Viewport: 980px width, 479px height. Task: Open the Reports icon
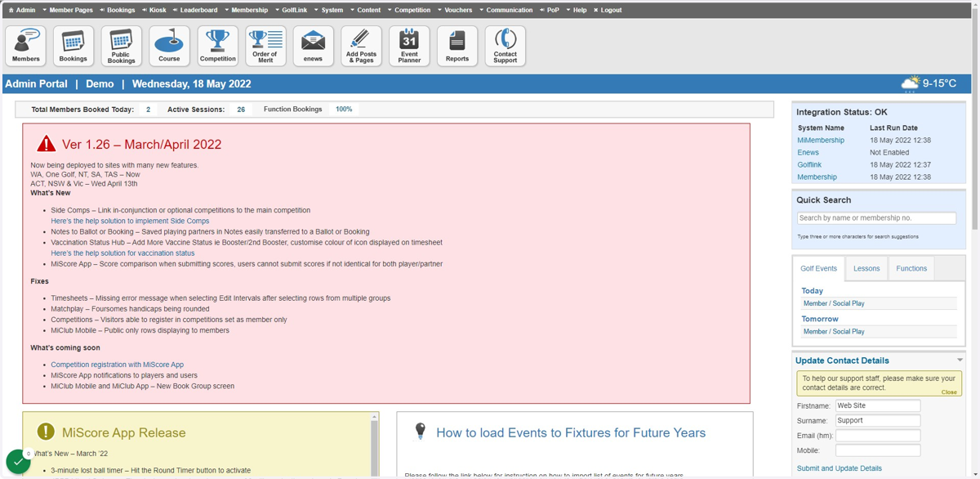coord(457,46)
